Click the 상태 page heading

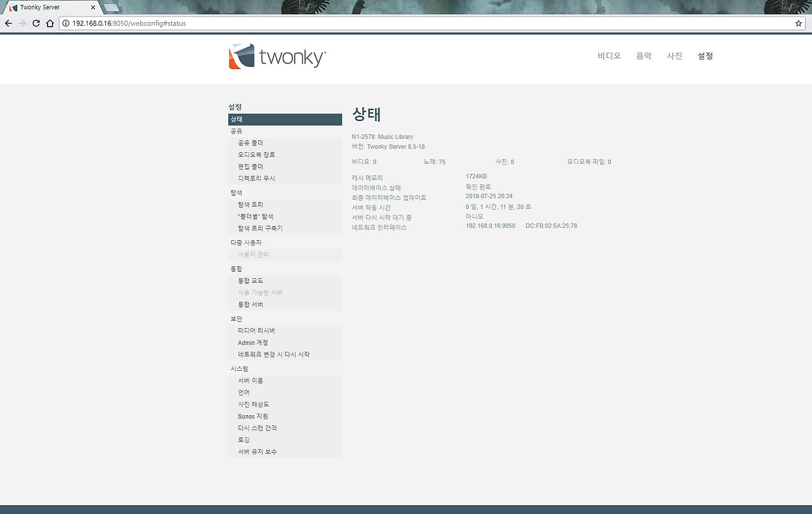[x=367, y=114]
